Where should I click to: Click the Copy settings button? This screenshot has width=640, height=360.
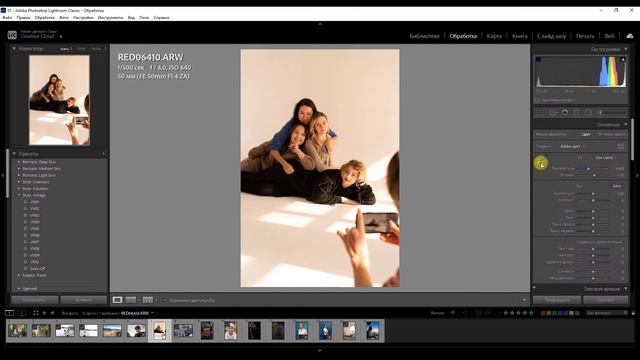tap(34, 300)
